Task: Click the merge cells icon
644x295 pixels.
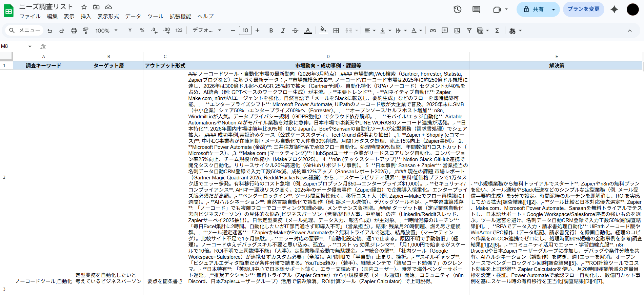Action: point(348,31)
